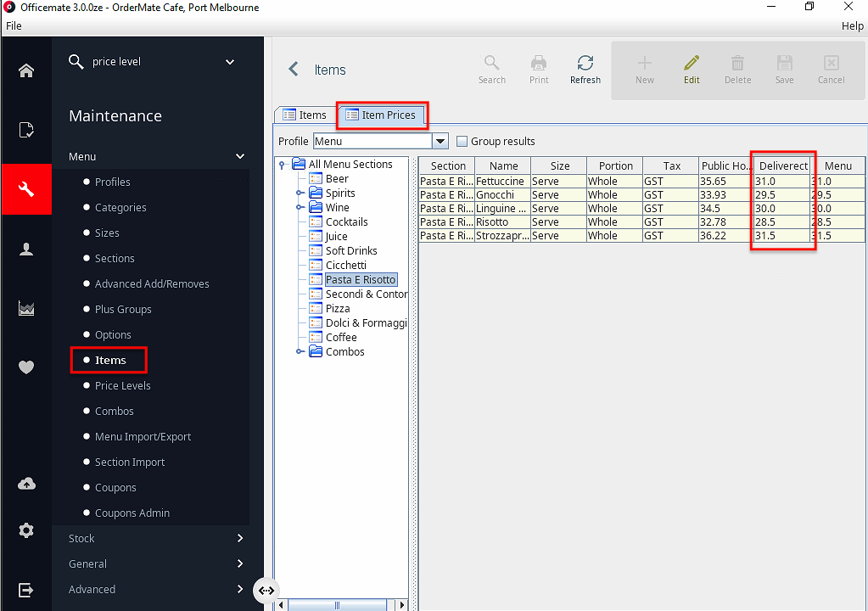
Task: Expand the Wine tree node
Action: click(x=300, y=208)
